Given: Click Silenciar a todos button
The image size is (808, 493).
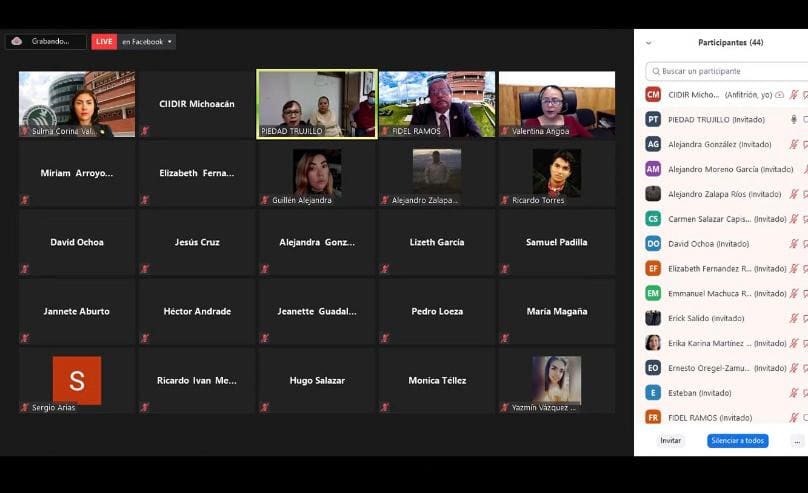Looking at the screenshot, I should coord(738,440).
